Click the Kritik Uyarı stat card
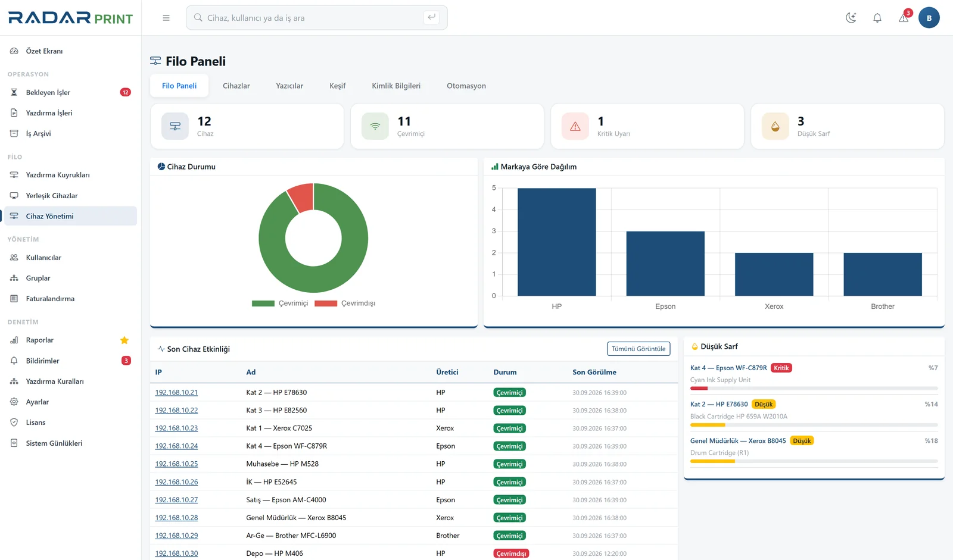 [647, 126]
